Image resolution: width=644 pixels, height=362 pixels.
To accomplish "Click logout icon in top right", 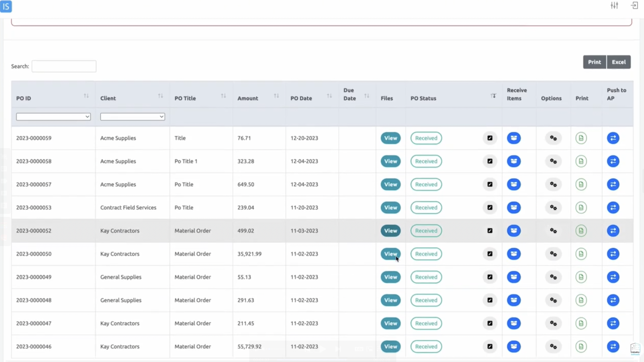I will click(634, 6).
